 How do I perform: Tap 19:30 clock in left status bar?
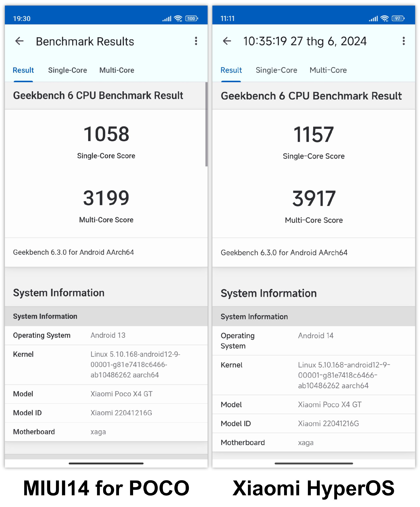pyautogui.click(x=22, y=19)
